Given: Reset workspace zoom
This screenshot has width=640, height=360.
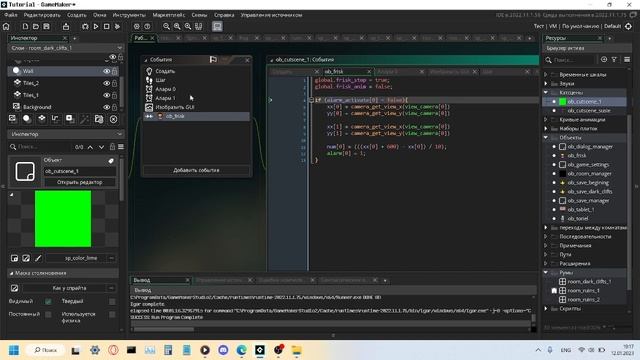Looking at the screenshot, I should point(177,27).
